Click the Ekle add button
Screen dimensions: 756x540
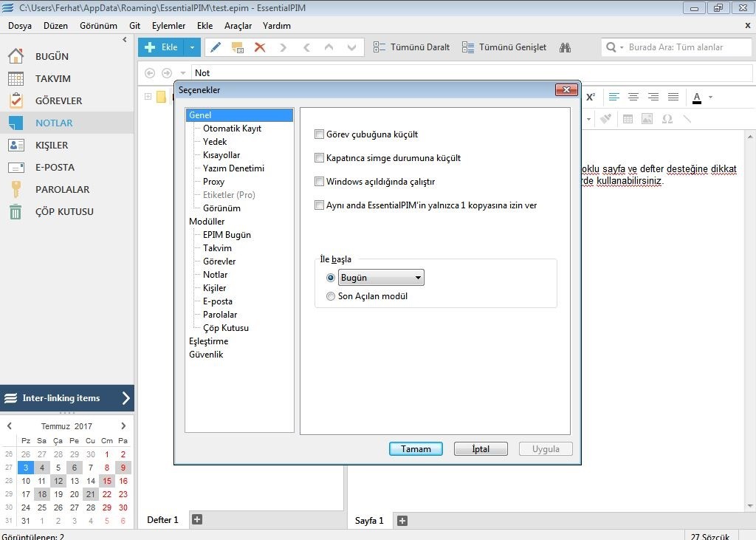pyautogui.click(x=162, y=47)
